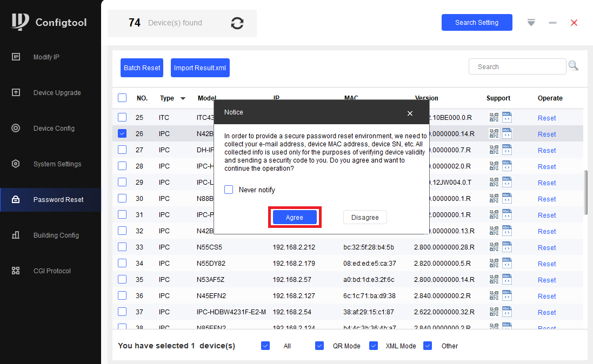This screenshot has height=364, width=593.
Task: Focus the device Search field
Action: pos(517,66)
